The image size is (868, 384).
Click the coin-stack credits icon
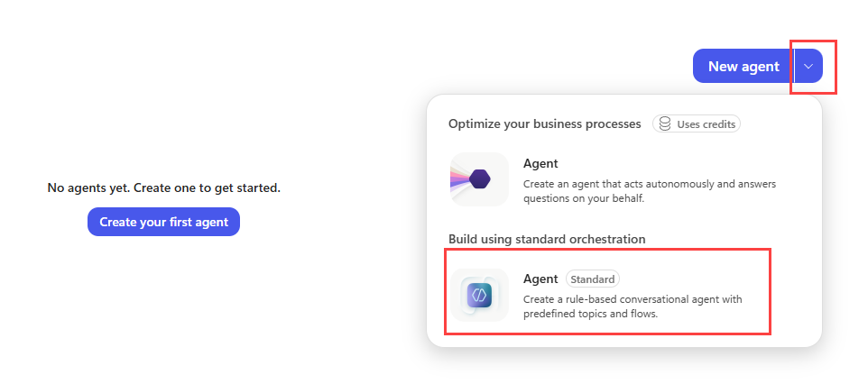(x=665, y=123)
